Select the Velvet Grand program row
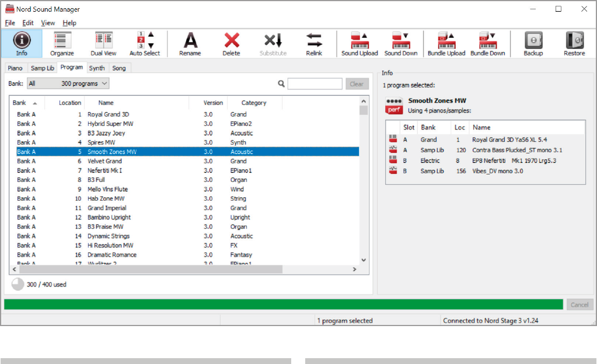The height and width of the screenshot is (364, 597). [187, 161]
